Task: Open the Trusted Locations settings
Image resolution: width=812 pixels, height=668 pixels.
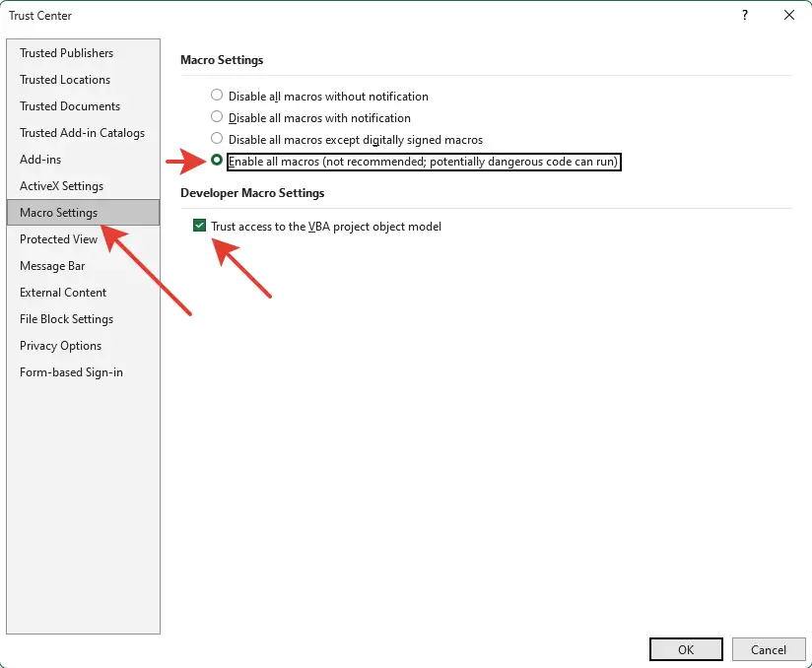Action: tap(65, 79)
